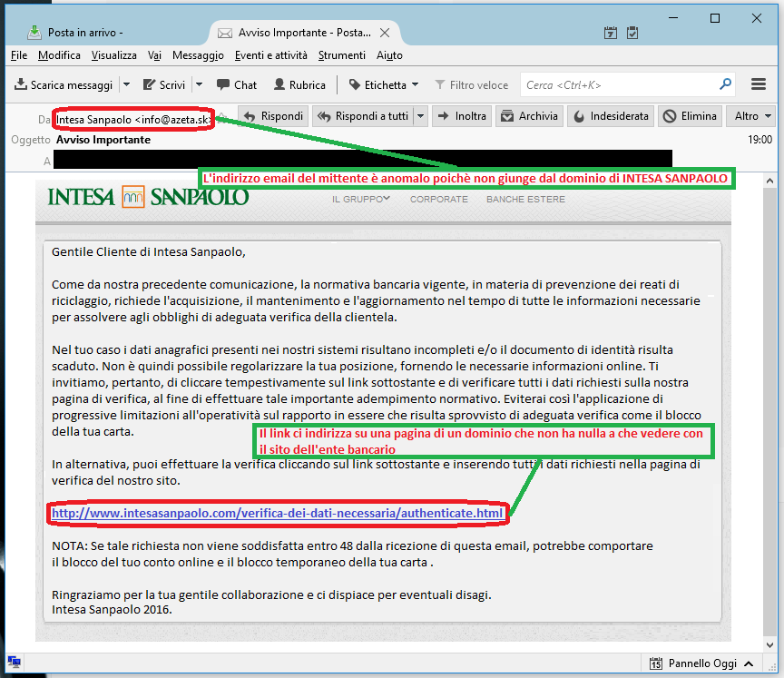Click the intesasanpaolo.com verification link
The height and width of the screenshot is (678, 784).
[277, 513]
